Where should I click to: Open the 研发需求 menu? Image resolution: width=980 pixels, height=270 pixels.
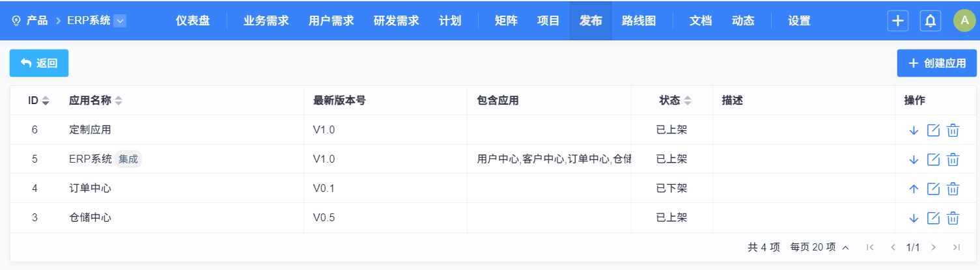[397, 21]
